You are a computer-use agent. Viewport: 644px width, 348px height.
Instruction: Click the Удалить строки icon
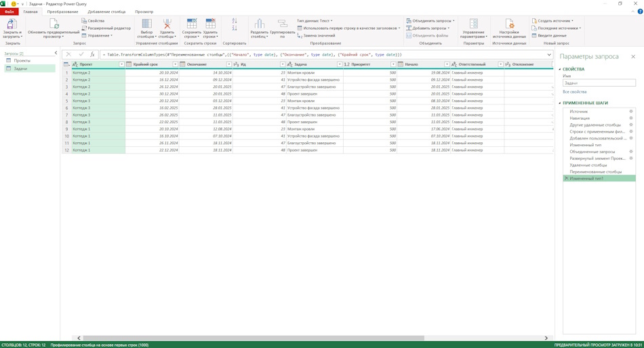click(210, 24)
